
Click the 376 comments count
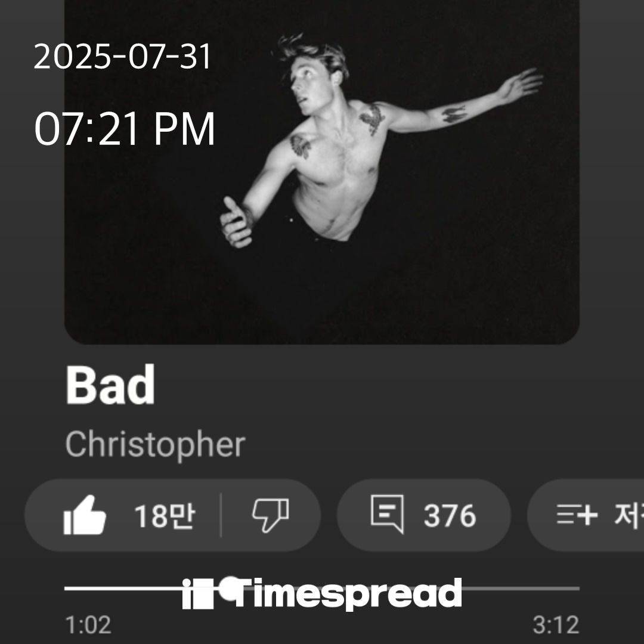450,516
